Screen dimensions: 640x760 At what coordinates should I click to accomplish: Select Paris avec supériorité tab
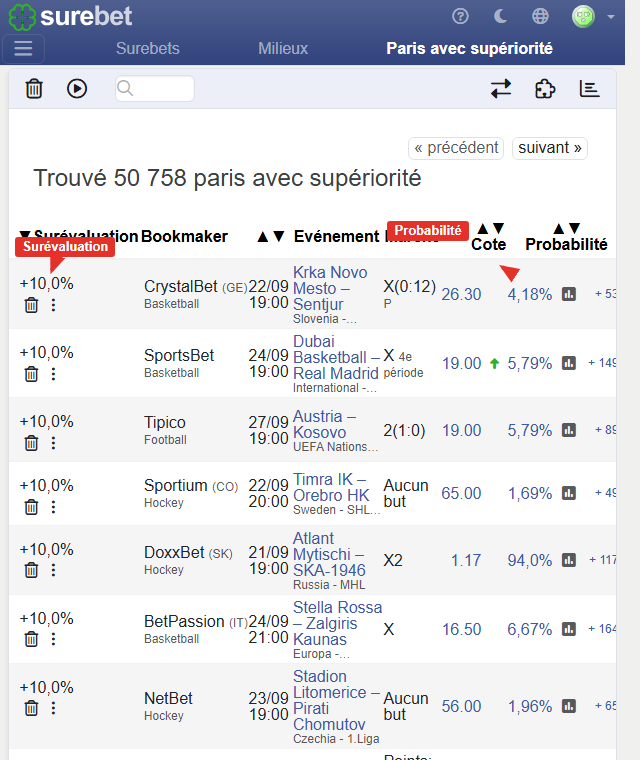click(x=469, y=48)
